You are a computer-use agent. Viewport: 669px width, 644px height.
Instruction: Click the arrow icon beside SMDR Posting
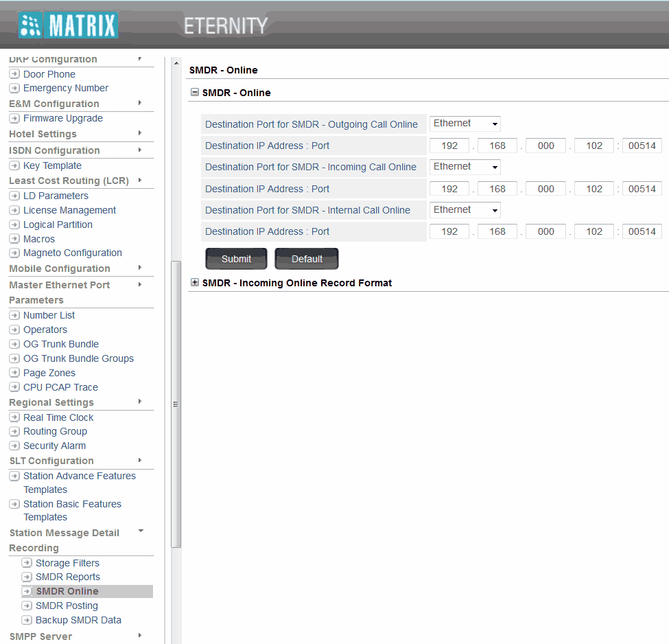pos(27,606)
